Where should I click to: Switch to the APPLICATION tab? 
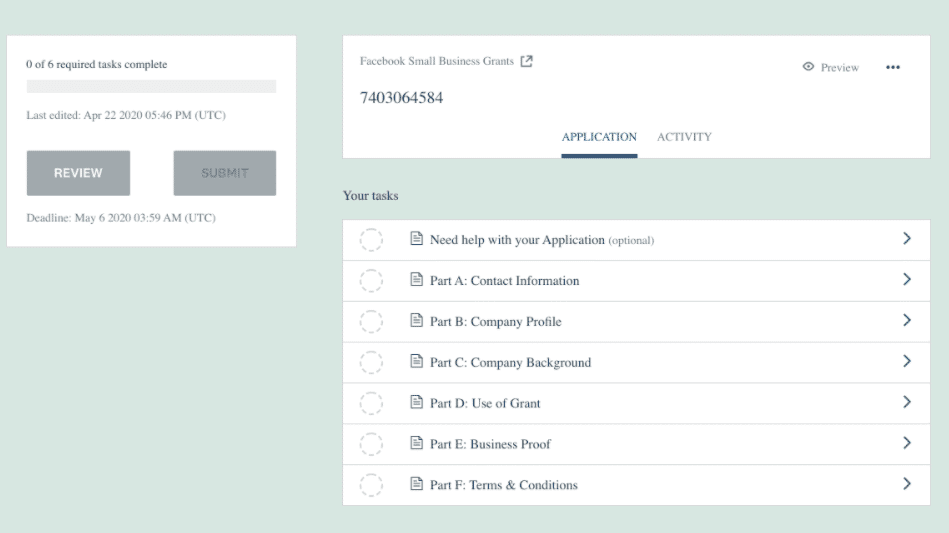[599, 137]
